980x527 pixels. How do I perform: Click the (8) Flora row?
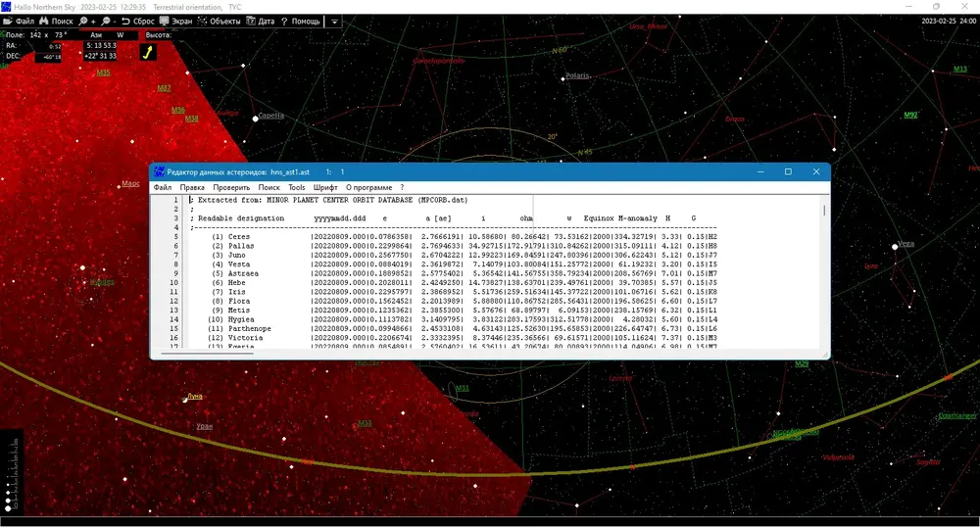(x=464, y=301)
